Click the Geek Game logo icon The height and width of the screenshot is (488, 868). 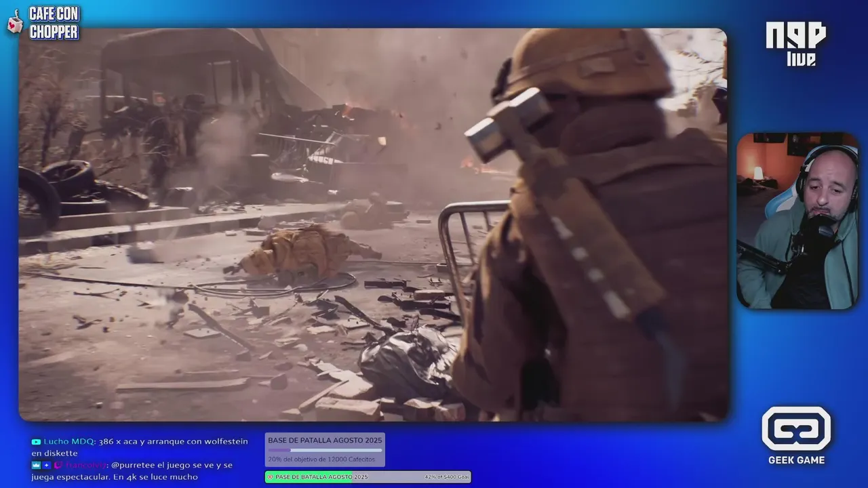point(796,428)
